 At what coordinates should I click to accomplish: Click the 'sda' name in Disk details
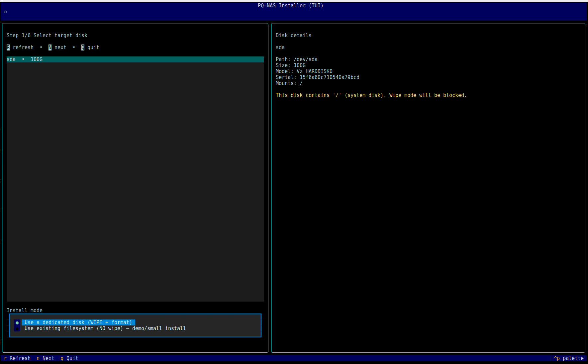pyautogui.click(x=280, y=47)
